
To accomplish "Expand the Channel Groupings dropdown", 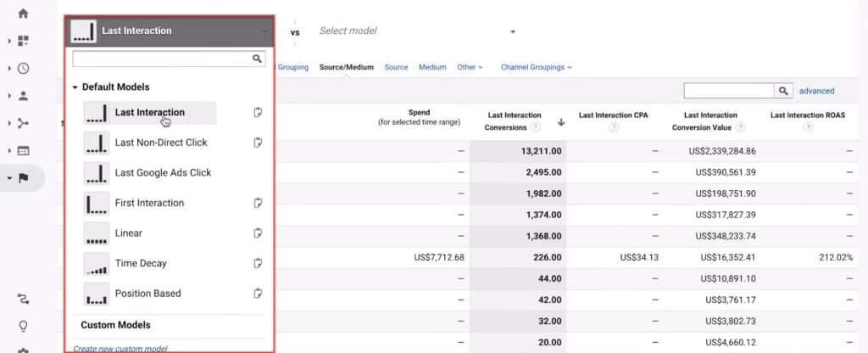I will click(x=536, y=67).
